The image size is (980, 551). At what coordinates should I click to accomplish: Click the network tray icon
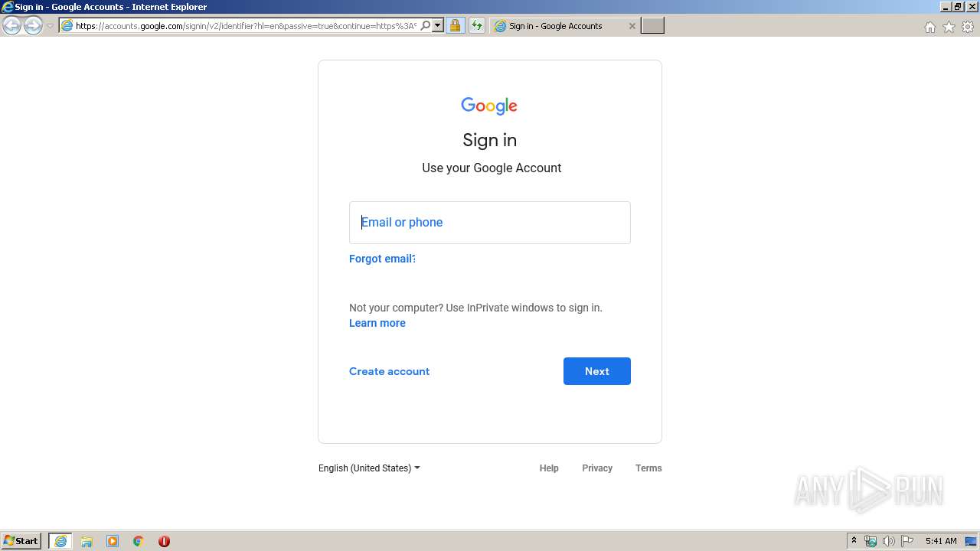coord(871,541)
